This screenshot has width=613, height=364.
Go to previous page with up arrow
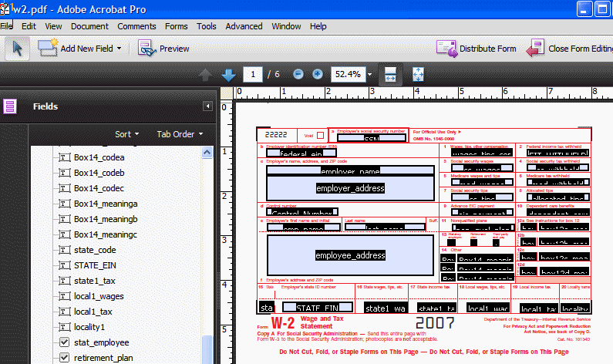click(x=205, y=74)
